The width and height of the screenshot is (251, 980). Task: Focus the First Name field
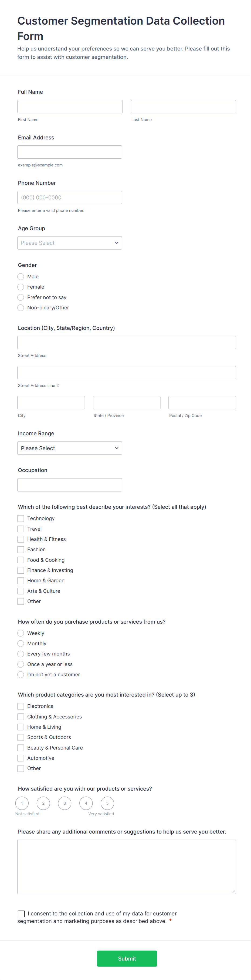(70, 106)
